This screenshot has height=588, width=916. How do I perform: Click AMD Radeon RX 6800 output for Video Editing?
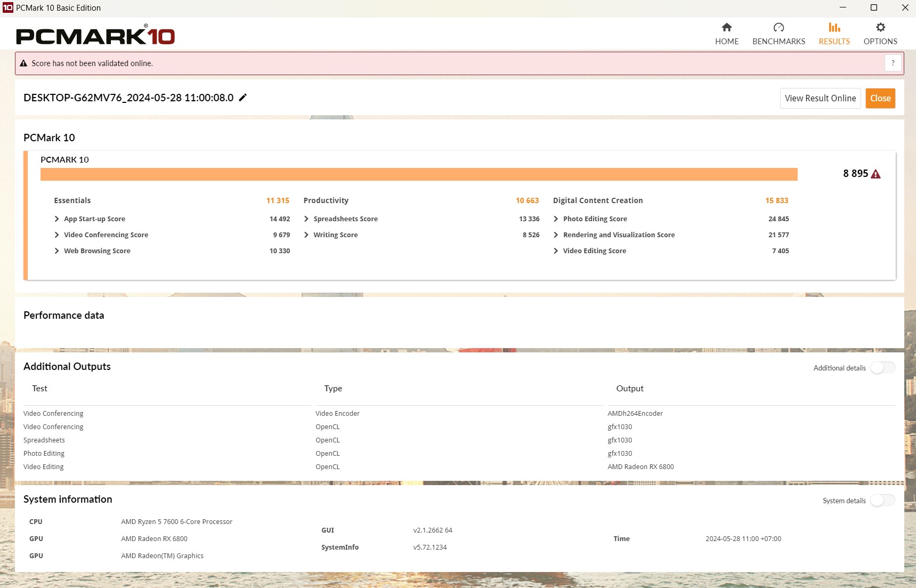tap(640, 467)
